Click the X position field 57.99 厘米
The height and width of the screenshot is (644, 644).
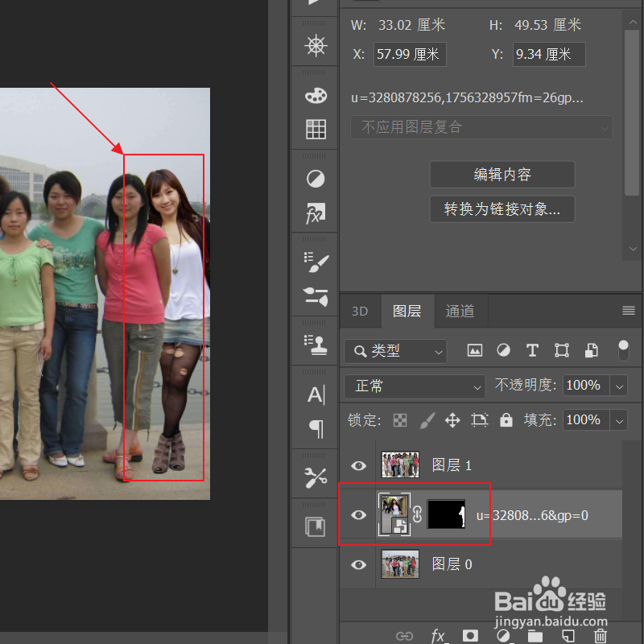tap(410, 54)
